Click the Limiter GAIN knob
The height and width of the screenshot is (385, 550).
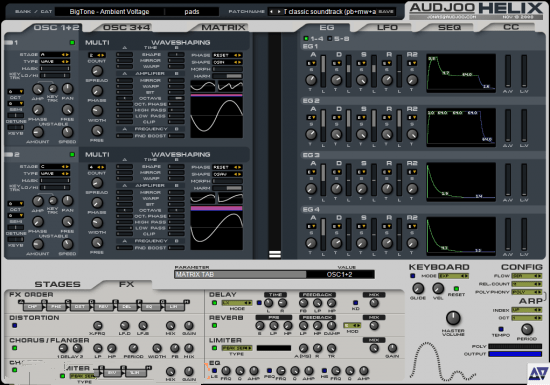pyautogui.click(x=392, y=348)
